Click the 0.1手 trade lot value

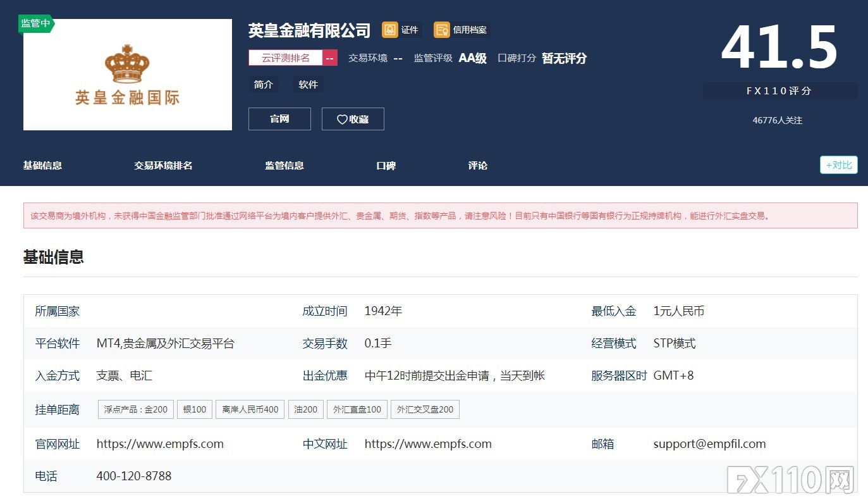click(x=378, y=344)
